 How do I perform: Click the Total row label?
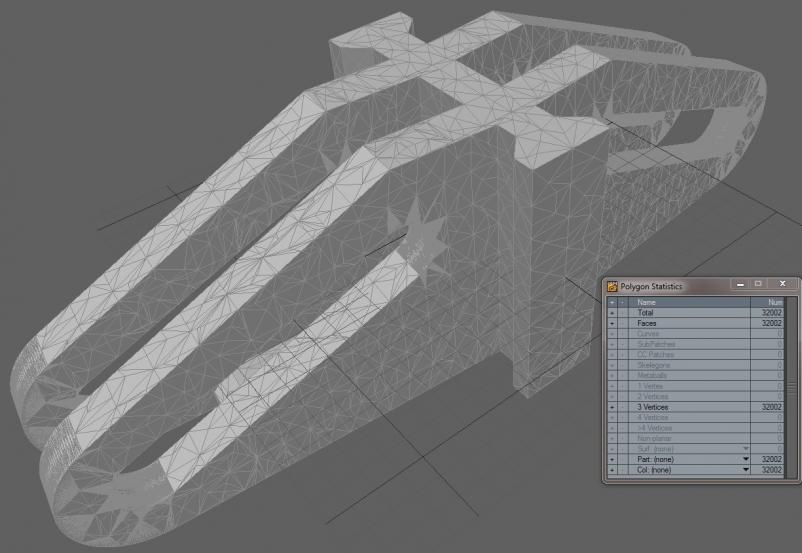[646, 313]
